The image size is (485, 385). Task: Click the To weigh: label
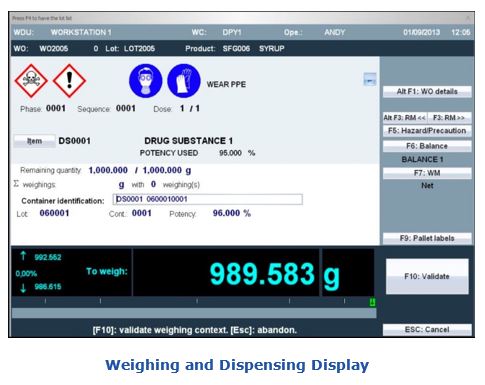point(107,271)
